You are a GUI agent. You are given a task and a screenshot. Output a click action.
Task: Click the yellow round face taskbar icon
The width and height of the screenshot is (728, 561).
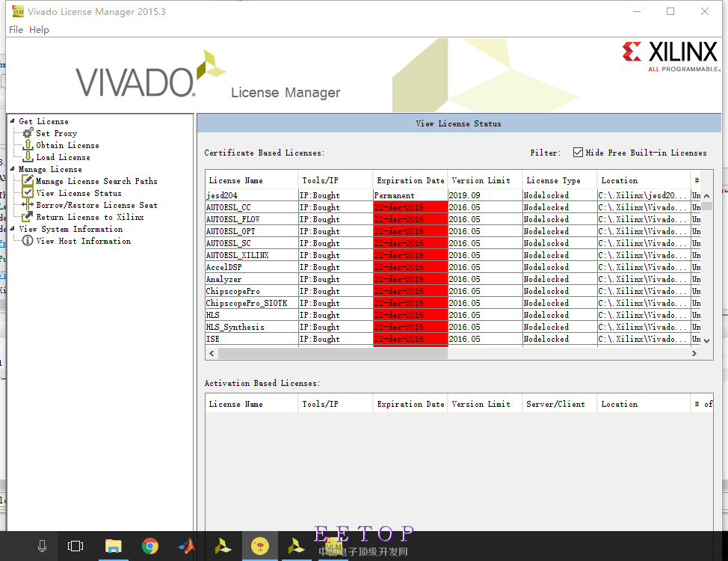tap(260, 546)
